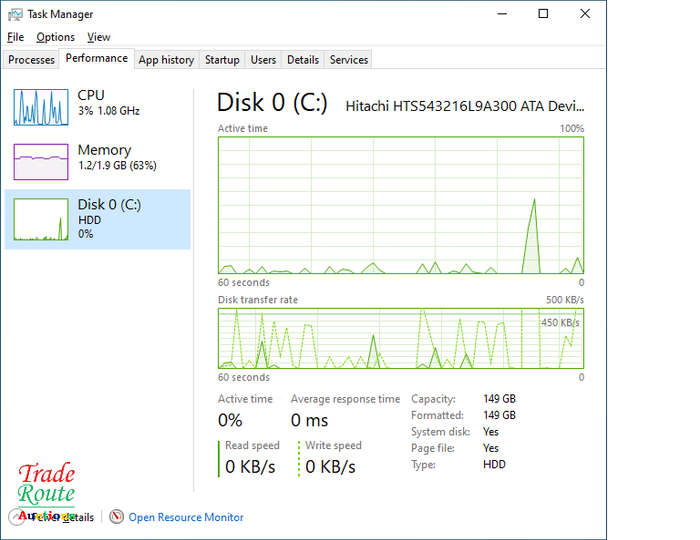Click the Average response time 0 ms value

pos(309,420)
